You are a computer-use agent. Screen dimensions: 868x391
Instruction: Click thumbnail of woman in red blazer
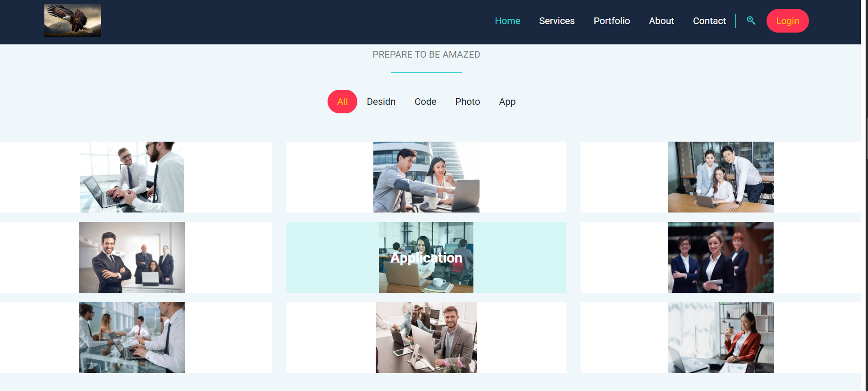[x=721, y=338]
